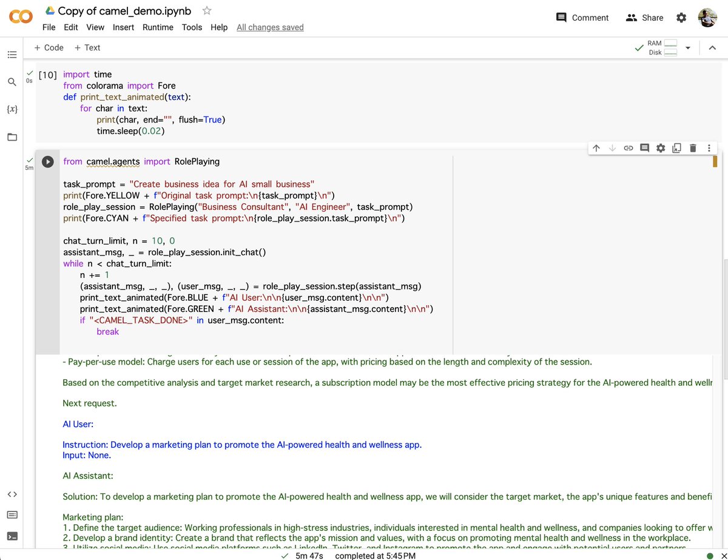Image resolution: width=728 pixels, height=560 pixels.
Task: Click the Comment button
Action: 582,18
